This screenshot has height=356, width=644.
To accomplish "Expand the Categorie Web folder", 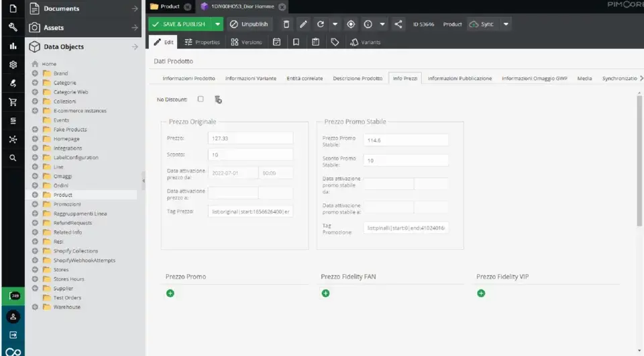I will coord(35,91).
